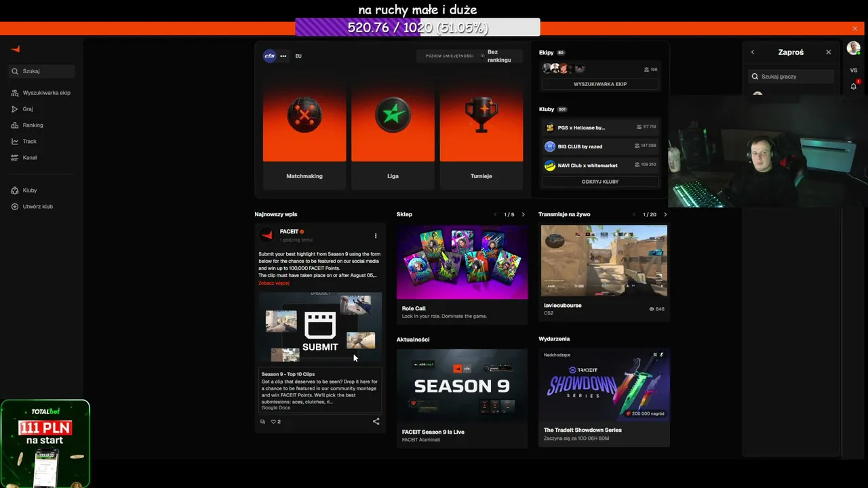The height and width of the screenshot is (488, 868).
Task: Close the Zaproś panel
Action: tap(828, 52)
